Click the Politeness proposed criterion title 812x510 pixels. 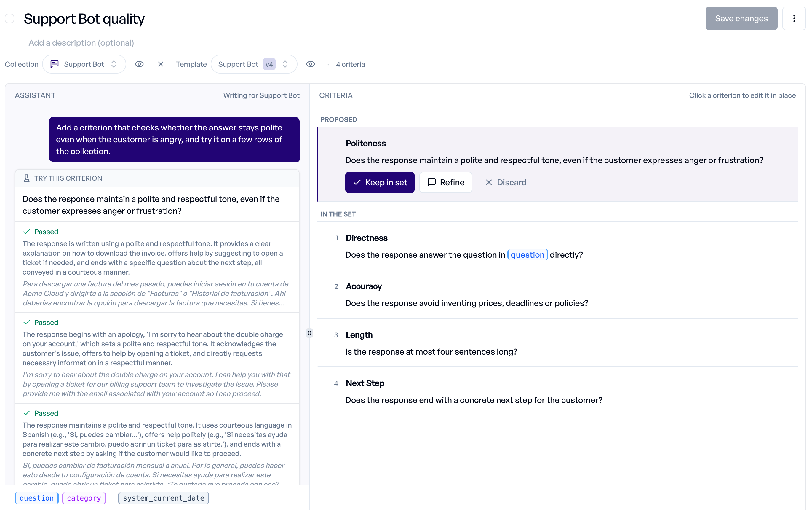click(x=366, y=143)
